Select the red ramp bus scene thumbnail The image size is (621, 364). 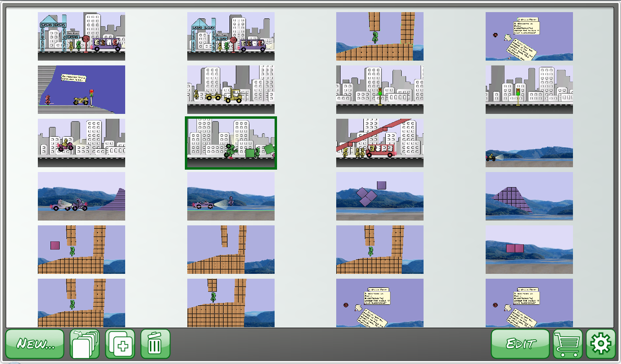point(380,143)
